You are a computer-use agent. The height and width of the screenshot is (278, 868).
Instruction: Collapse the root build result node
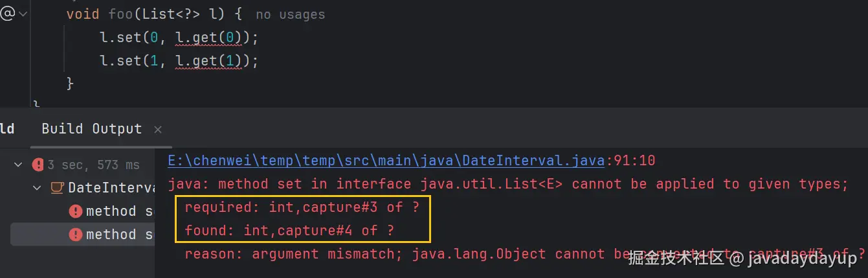coord(18,165)
